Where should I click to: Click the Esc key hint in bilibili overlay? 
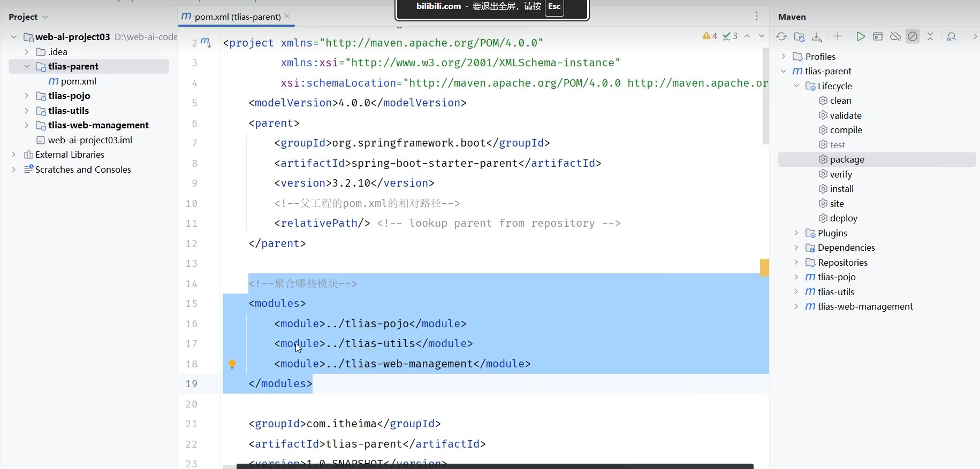point(554,7)
